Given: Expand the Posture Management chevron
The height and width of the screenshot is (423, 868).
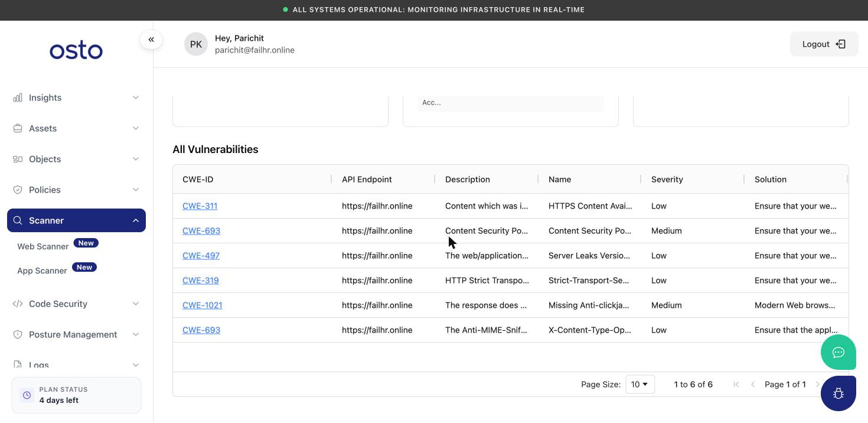Looking at the screenshot, I should coord(136,334).
